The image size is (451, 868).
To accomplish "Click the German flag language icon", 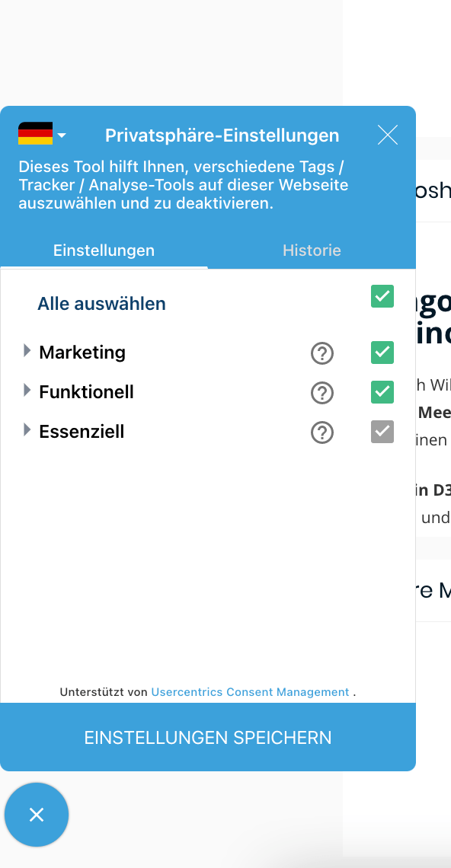I will coord(36,133).
